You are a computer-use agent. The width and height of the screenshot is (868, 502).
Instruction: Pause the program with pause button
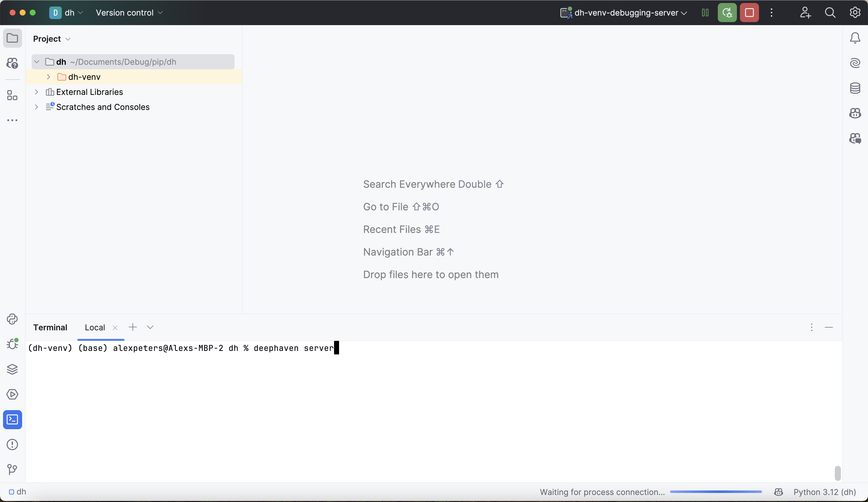point(705,13)
